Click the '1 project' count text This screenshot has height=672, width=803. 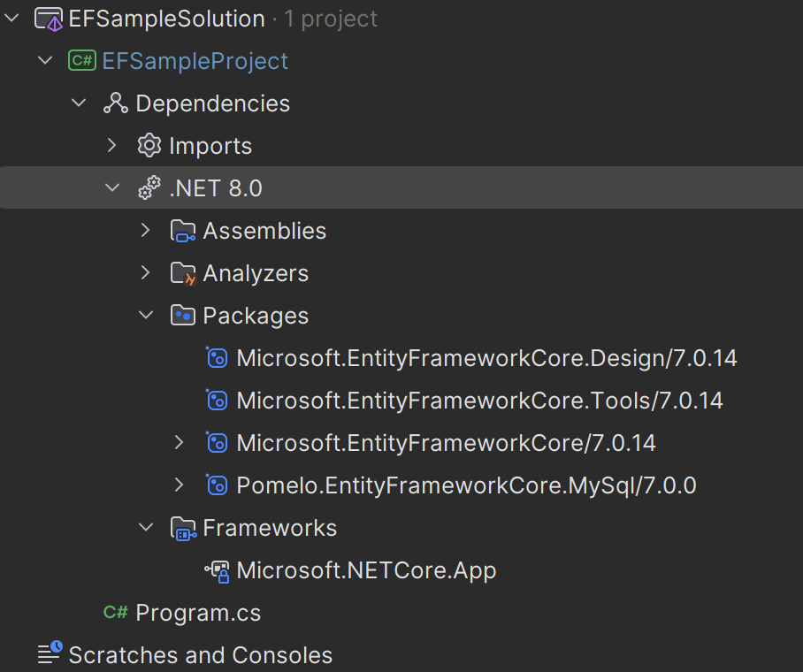click(x=331, y=19)
